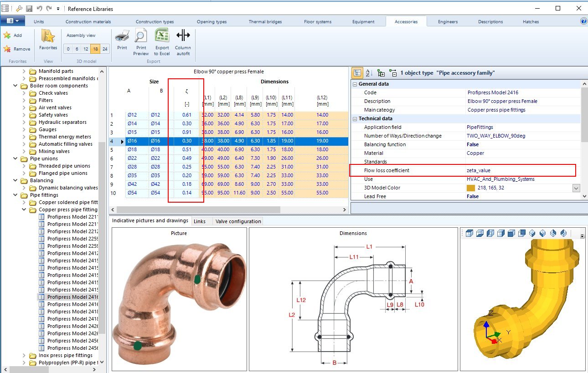Click the redo arrow icon

49,9
